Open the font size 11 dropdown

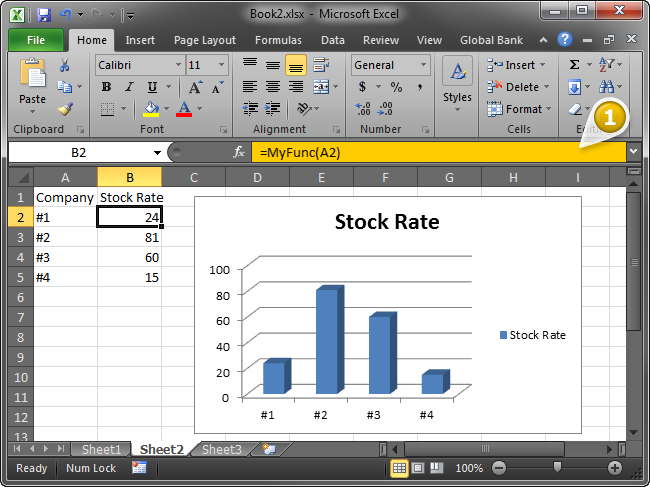(221, 65)
